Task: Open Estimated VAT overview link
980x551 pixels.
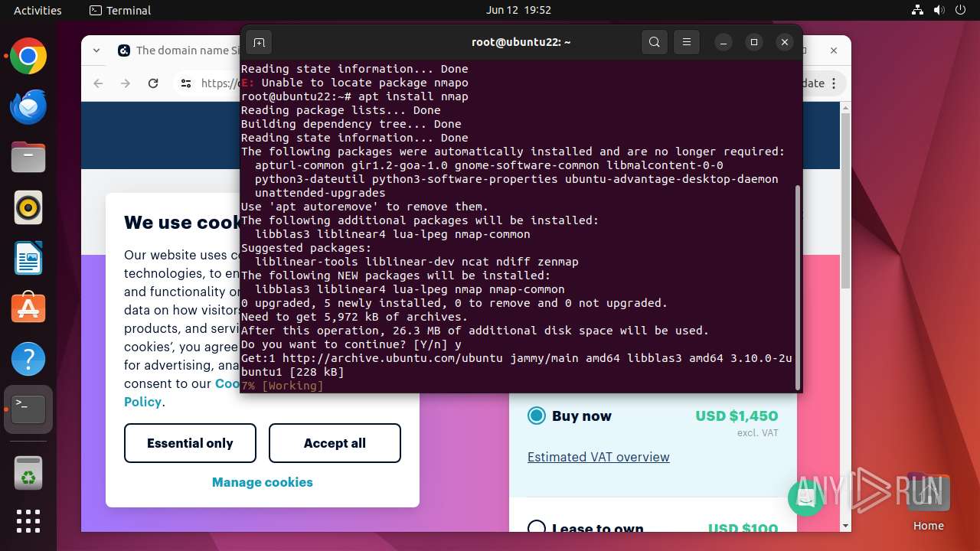Action: (599, 457)
